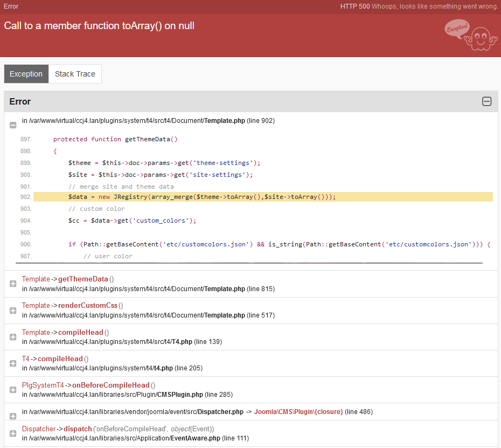This screenshot has height=448, width=501.
Task: Switch to the Stack Trace tab
Action: click(75, 74)
